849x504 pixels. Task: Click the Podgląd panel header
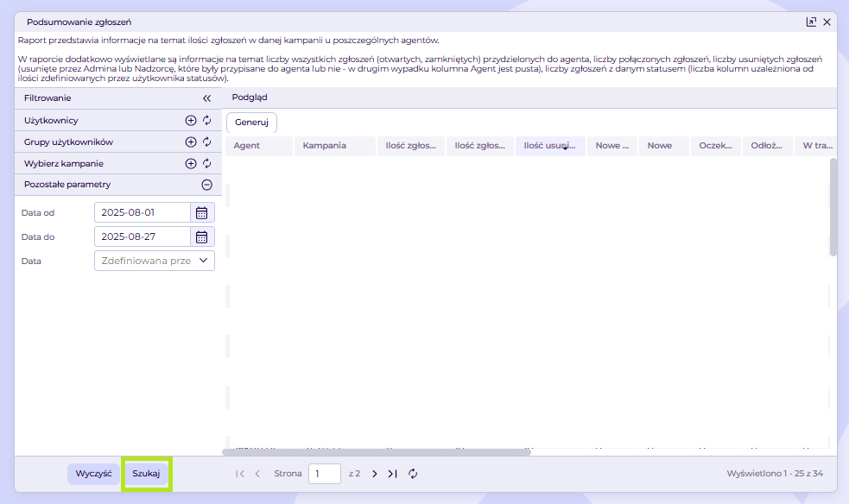[530, 98]
